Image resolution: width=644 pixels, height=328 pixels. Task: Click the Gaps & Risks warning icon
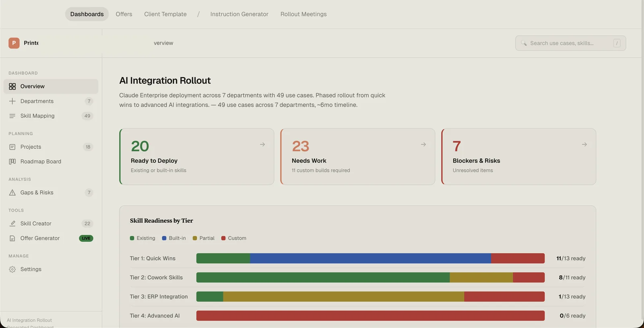tap(12, 193)
